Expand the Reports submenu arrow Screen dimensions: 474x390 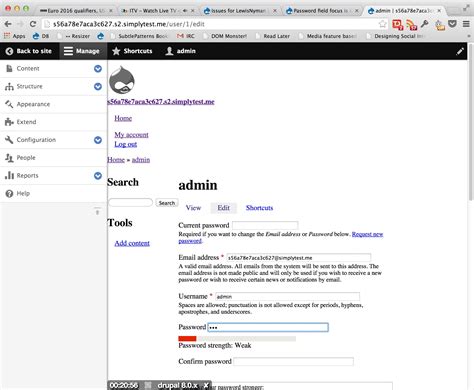tap(98, 175)
